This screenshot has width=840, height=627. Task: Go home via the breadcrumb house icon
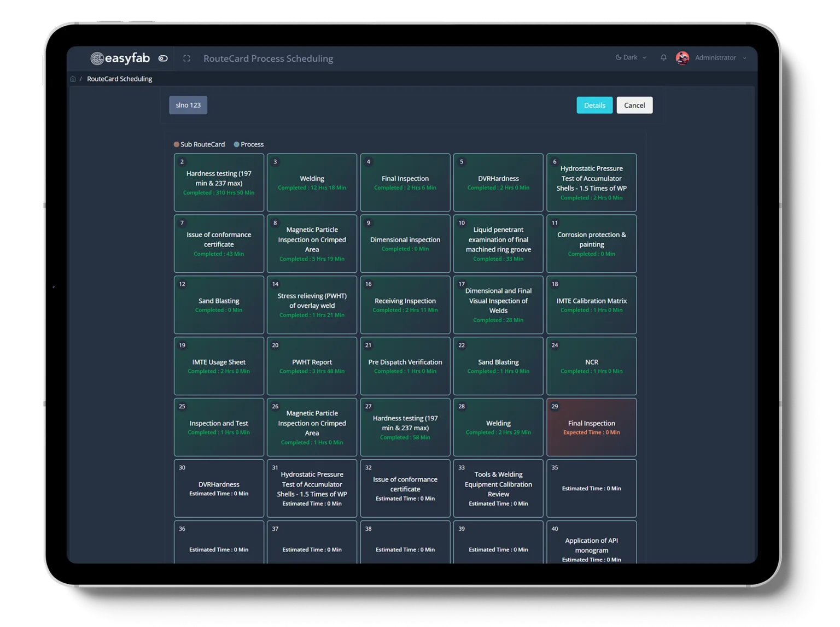pyautogui.click(x=73, y=79)
